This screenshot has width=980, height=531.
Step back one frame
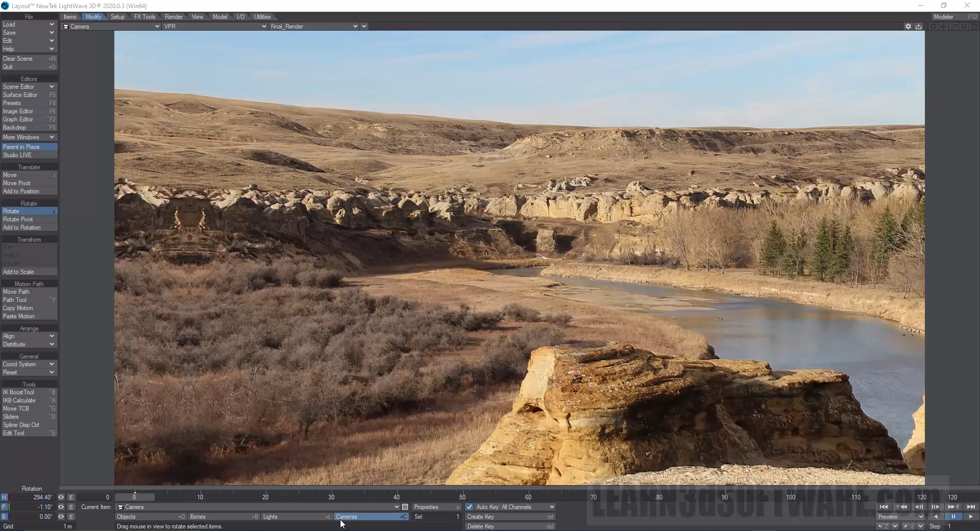[x=919, y=507]
